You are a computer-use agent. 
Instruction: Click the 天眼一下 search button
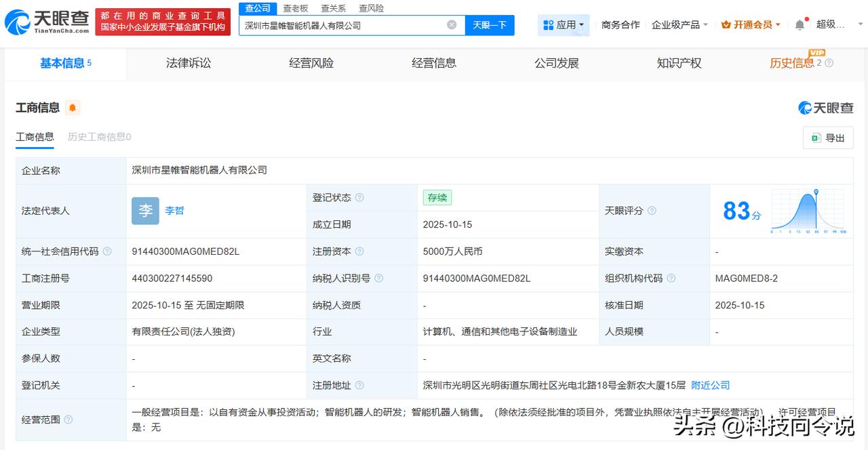pos(490,25)
